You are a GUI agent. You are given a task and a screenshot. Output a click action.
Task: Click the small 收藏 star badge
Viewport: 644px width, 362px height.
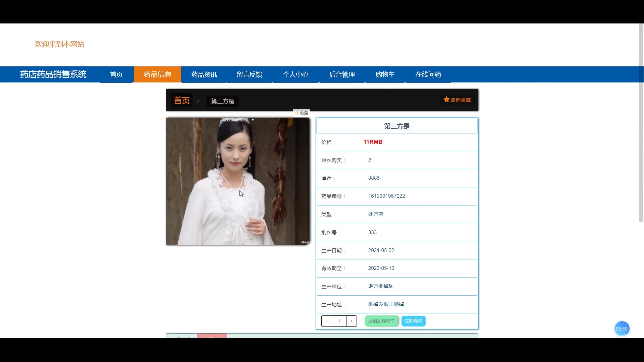click(301, 113)
